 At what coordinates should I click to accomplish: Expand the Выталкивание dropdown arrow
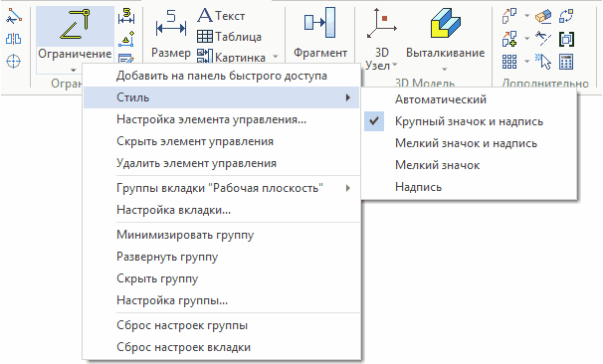445,70
